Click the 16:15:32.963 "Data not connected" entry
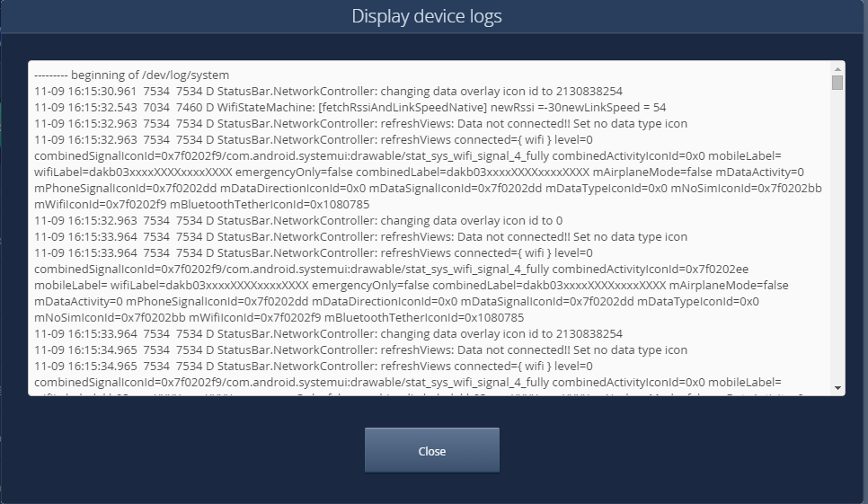Viewport: 868px width, 504px height. 361,123
